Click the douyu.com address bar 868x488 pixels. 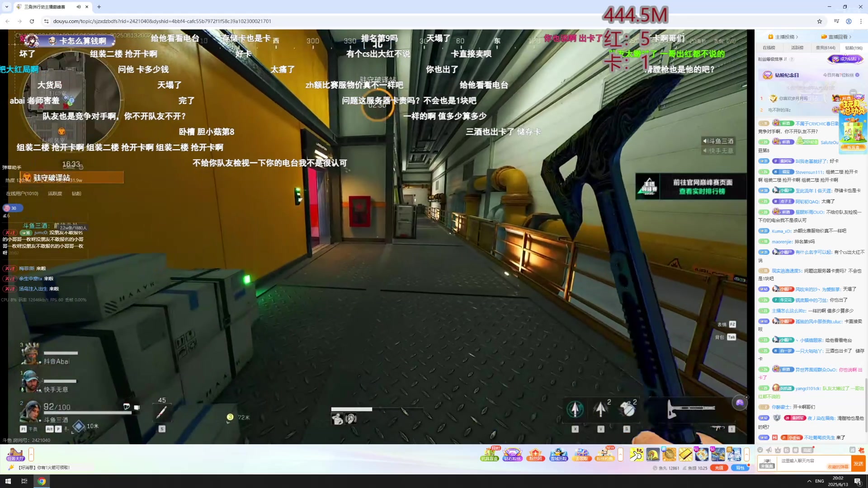(x=162, y=21)
